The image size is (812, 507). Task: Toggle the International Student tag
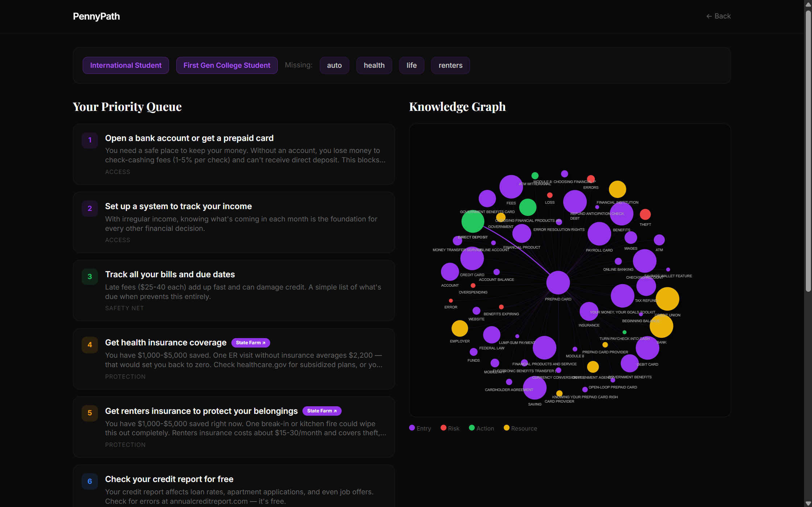[125, 65]
